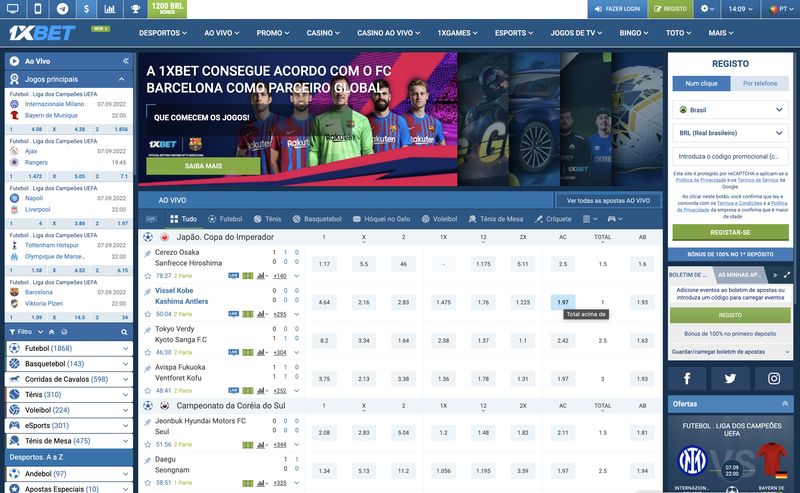Click odds 8.2 for Tokyo Verdy win

pyautogui.click(x=324, y=340)
